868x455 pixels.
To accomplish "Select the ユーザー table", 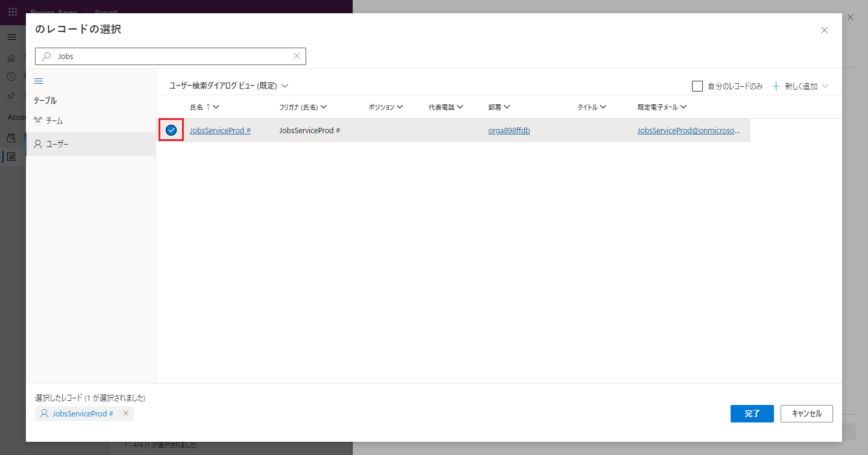I will (x=90, y=144).
